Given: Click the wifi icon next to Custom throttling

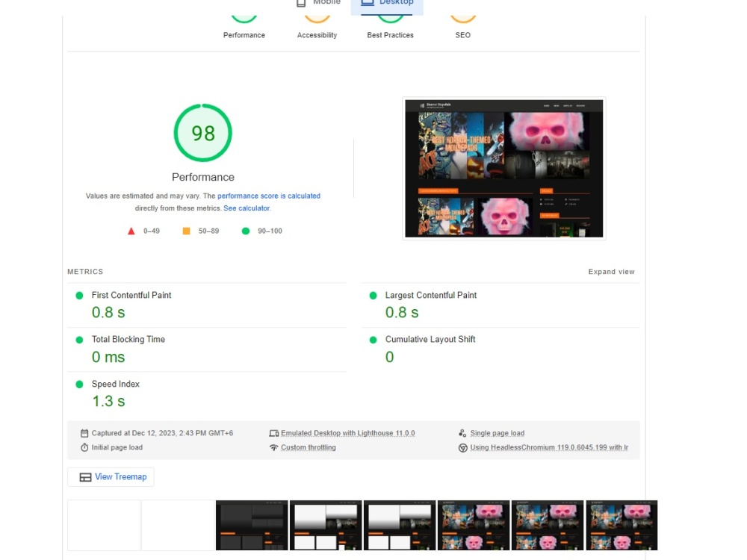Looking at the screenshot, I should (274, 447).
